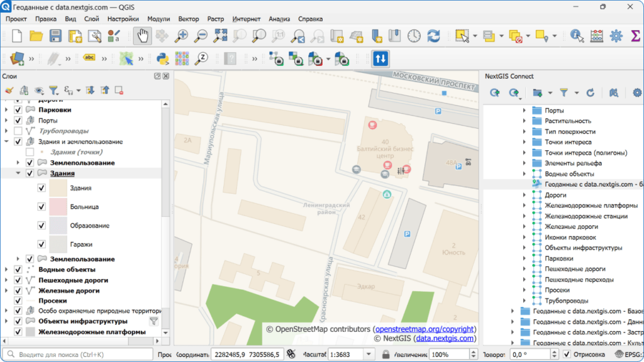This screenshot has width=644, height=362.
Task: Select the Pan Map tool
Action: (142, 36)
